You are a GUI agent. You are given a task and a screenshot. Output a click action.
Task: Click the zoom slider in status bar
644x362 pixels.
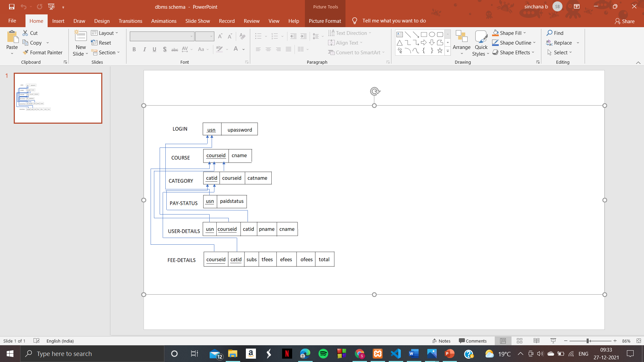[x=588, y=341]
